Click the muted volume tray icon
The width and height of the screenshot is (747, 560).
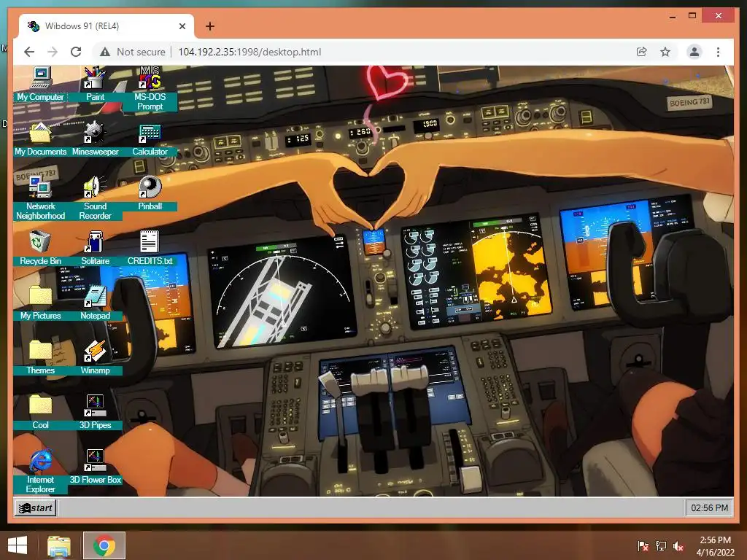pos(678,546)
